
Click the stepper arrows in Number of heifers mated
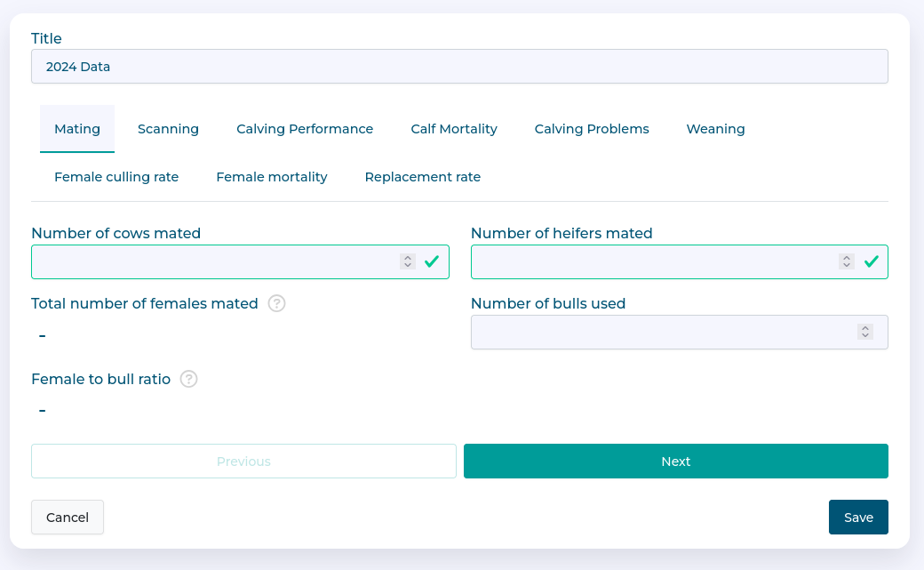(847, 261)
